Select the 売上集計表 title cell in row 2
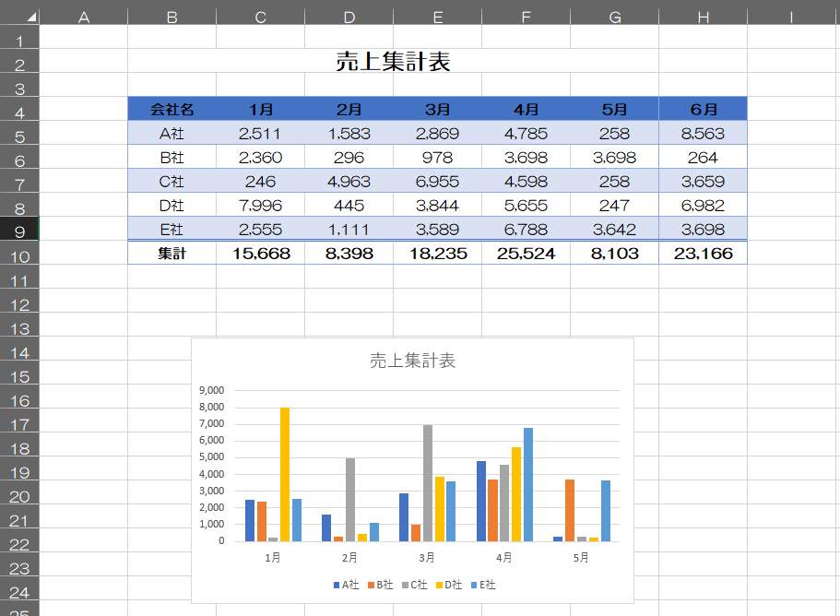The image size is (840, 616). [393, 62]
